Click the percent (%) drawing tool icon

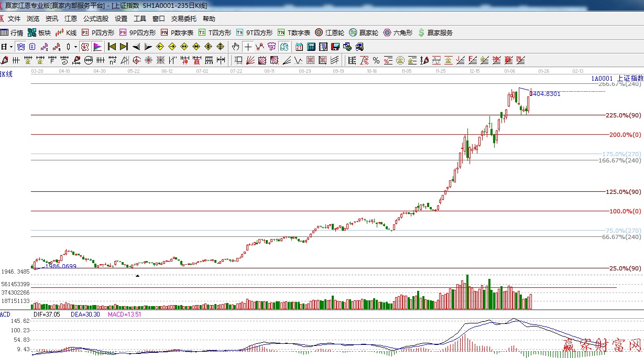[376, 60]
